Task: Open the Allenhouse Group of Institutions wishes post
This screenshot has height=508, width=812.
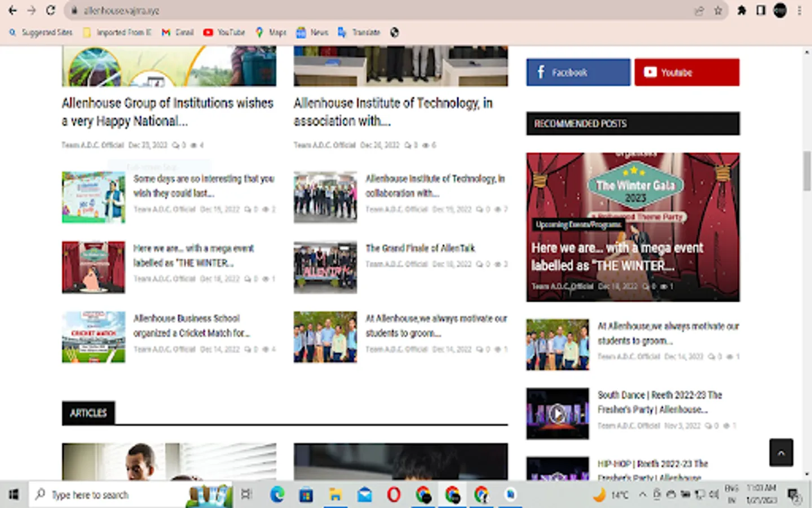Action: point(167,112)
